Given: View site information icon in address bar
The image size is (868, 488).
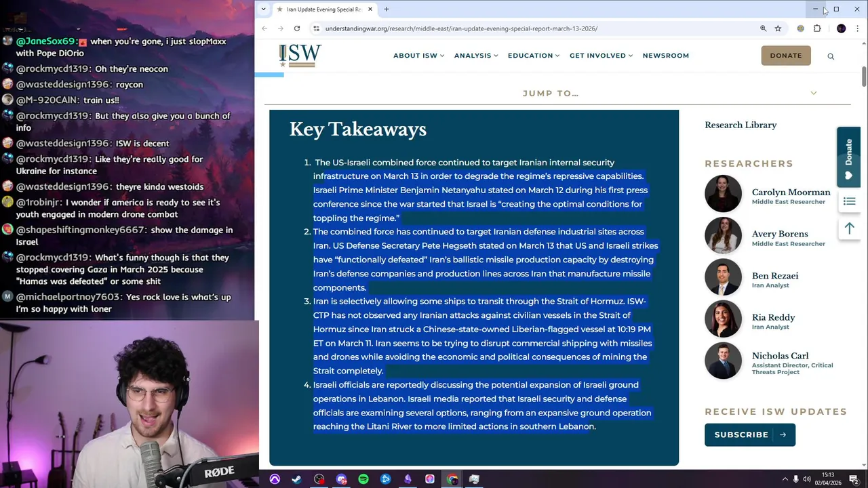Looking at the screenshot, I should click(316, 28).
